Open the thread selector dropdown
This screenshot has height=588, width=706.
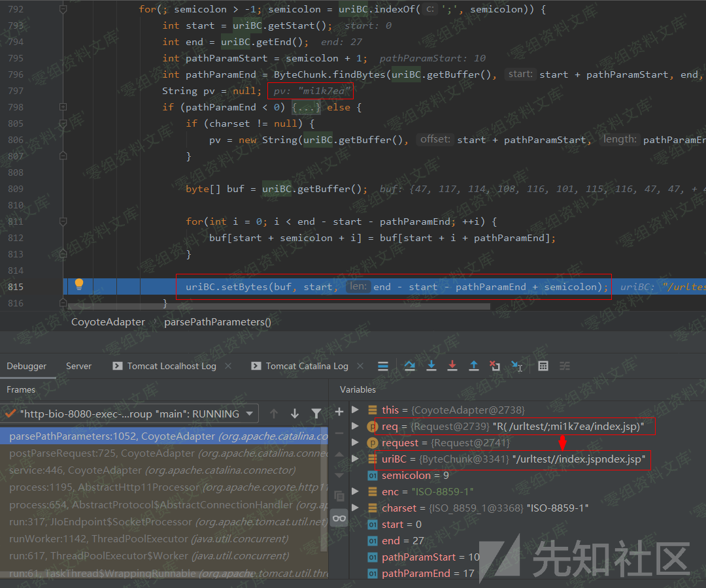(249, 414)
